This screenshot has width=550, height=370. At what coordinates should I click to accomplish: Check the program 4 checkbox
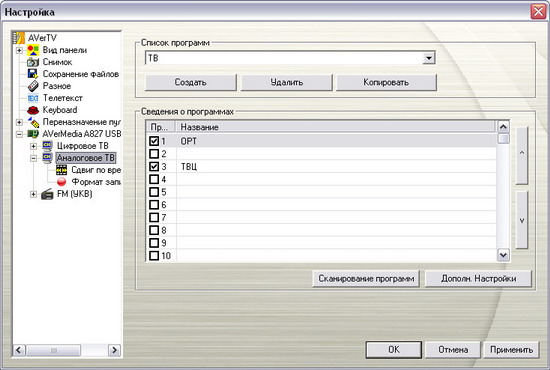pyautogui.click(x=154, y=179)
